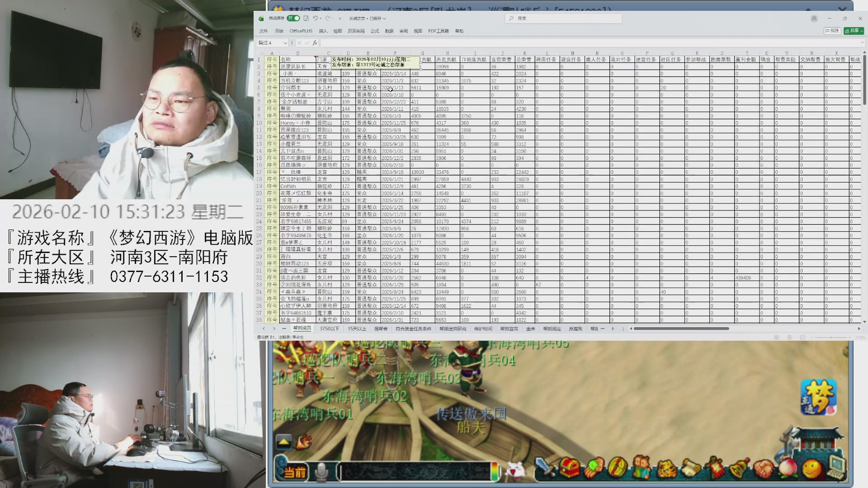Open the 页面布局 ribbon tab

(356, 31)
